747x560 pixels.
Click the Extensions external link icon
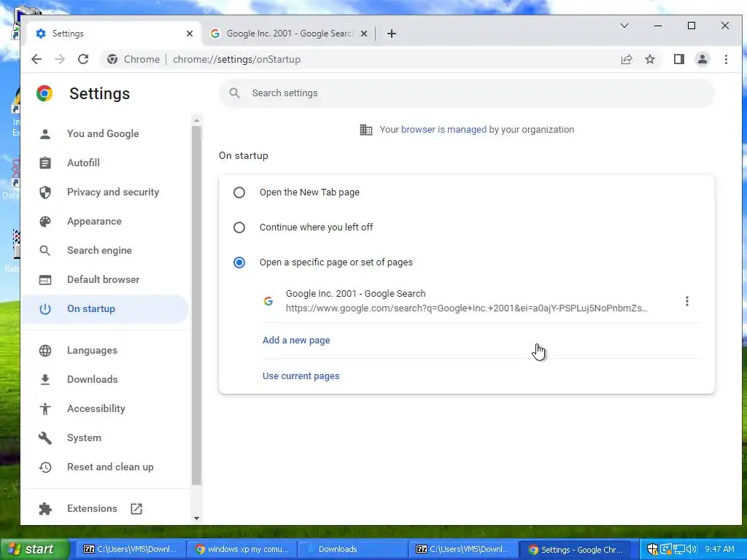pos(136,508)
